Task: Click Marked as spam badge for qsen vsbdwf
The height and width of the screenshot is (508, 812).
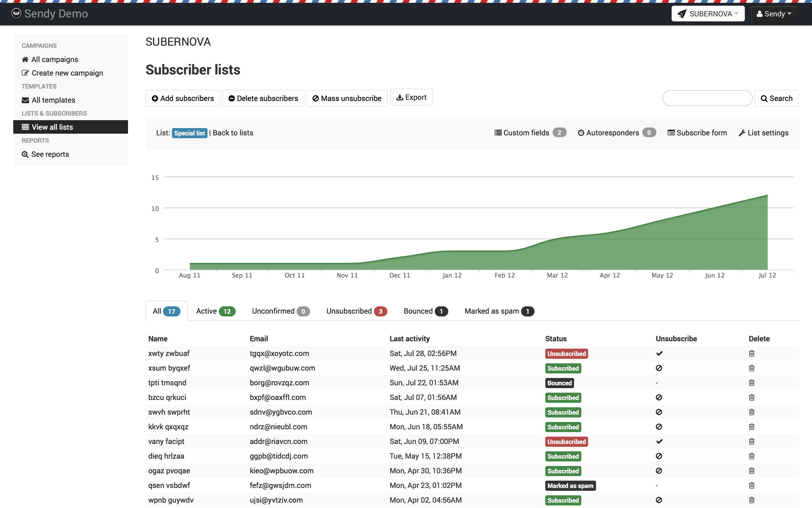Action: tap(570, 486)
